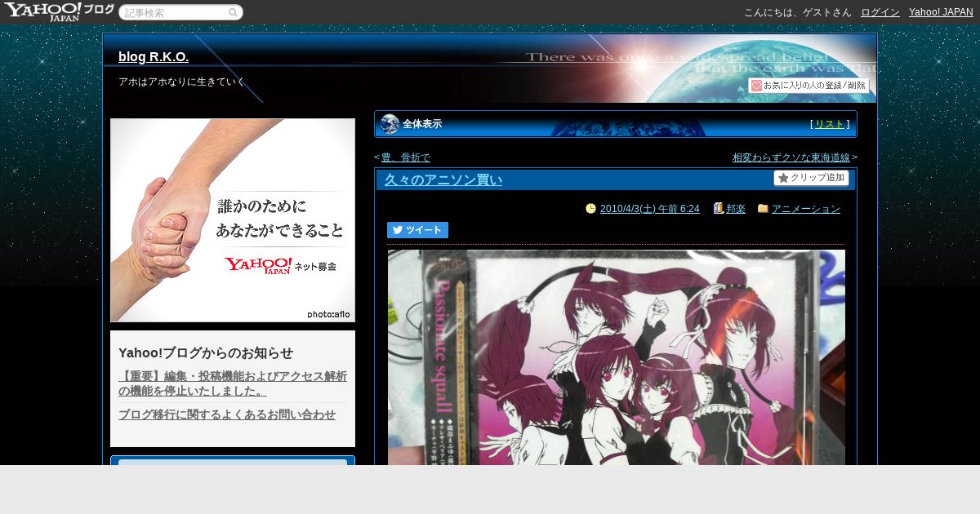Image resolution: width=980 pixels, height=514 pixels.
Task: Click the globe icon beside 全体表示
Action: 390,124
